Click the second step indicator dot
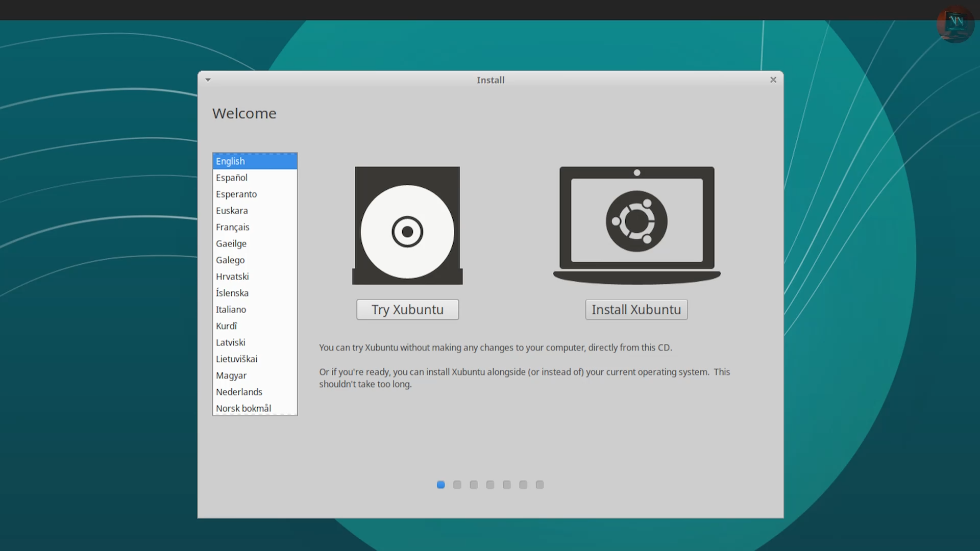 pyautogui.click(x=457, y=485)
